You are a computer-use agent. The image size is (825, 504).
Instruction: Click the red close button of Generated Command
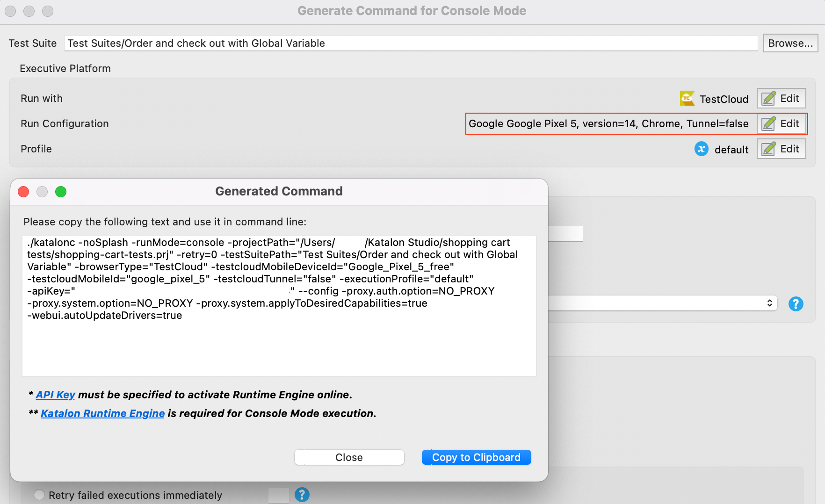point(23,192)
